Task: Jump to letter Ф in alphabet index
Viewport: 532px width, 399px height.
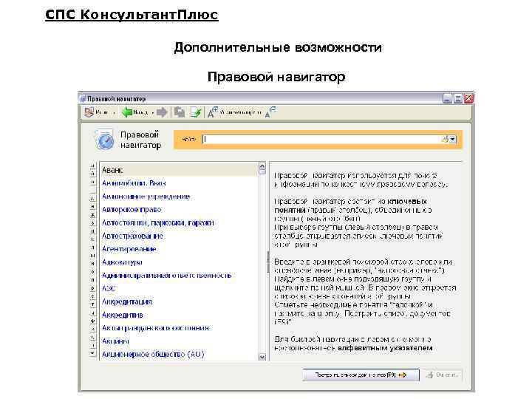Action: (x=92, y=321)
